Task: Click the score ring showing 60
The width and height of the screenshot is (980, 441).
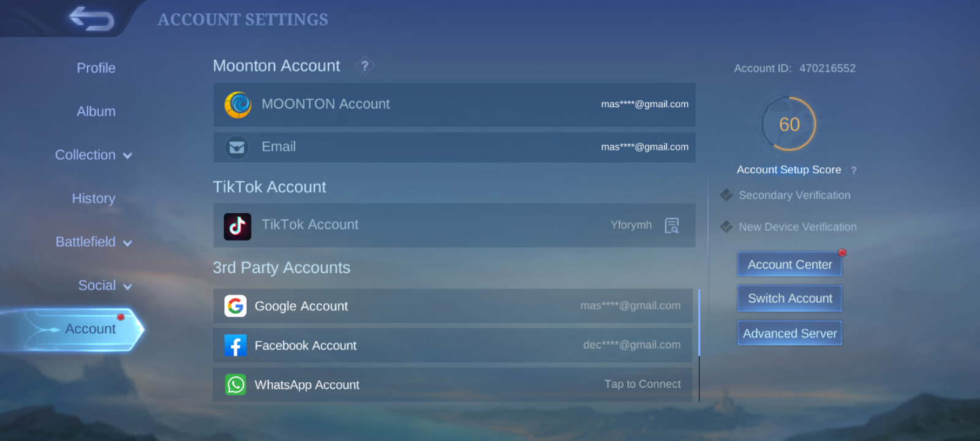Action: point(789,124)
